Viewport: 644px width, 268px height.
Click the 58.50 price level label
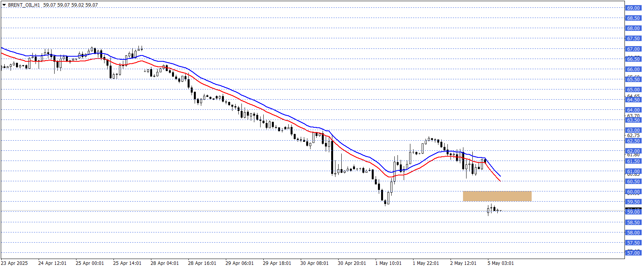click(633, 222)
